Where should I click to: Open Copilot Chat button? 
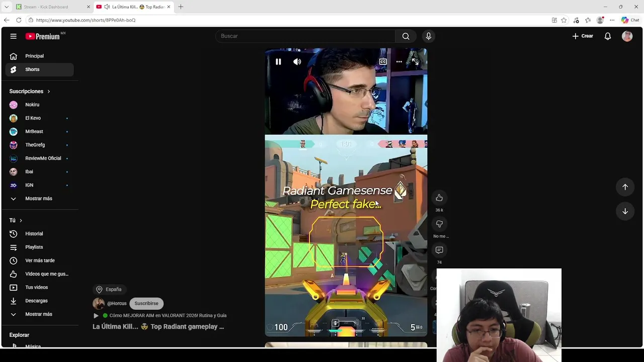(x=630, y=20)
